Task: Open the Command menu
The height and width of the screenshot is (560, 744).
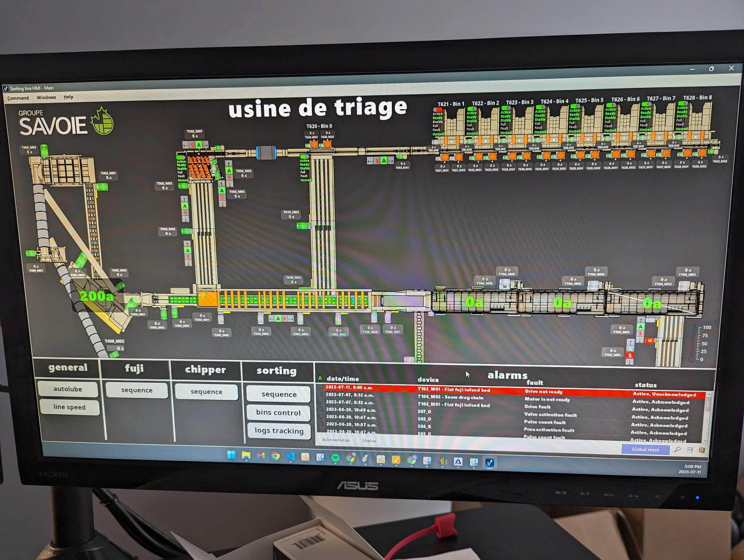Action: point(18,98)
